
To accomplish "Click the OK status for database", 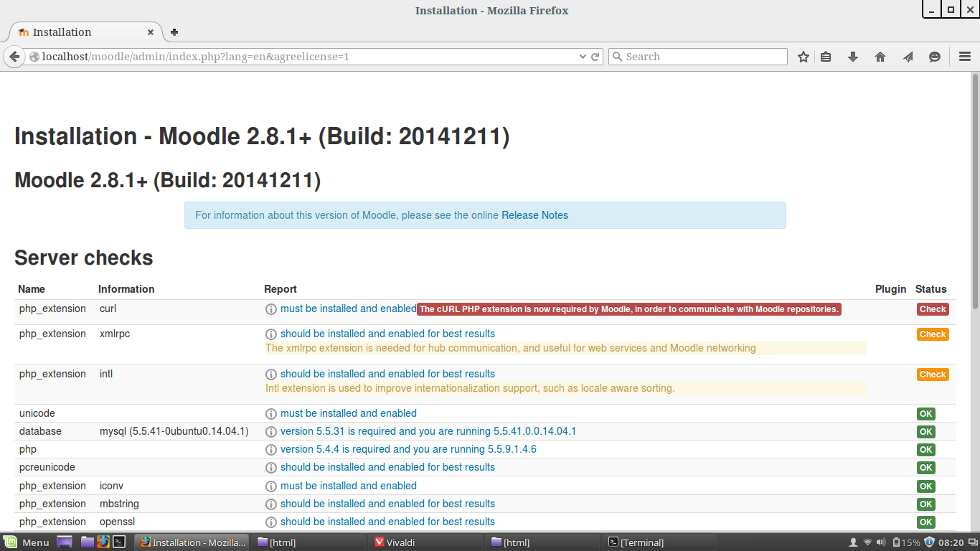I will 926,432.
